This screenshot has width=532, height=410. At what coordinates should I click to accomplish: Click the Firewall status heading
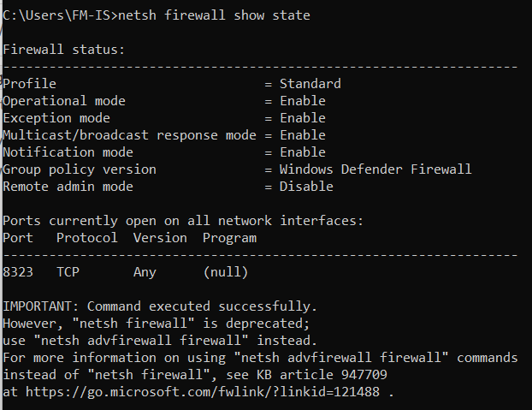(63, 50)
